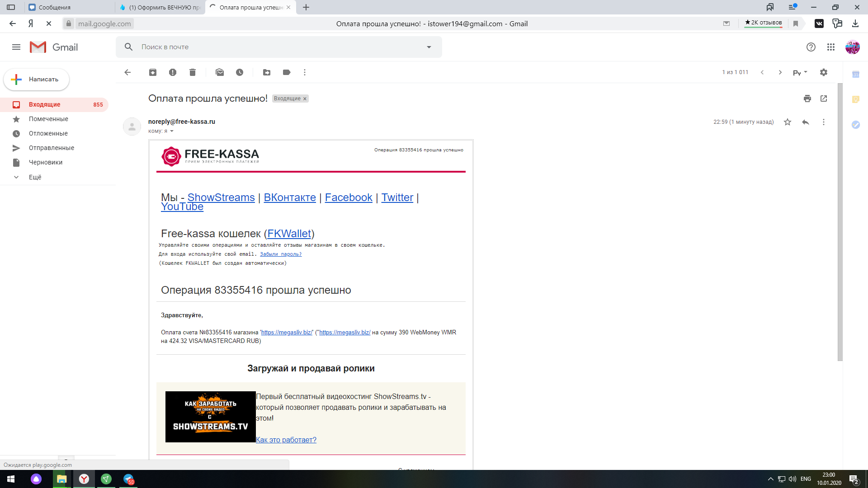
Task: Click the ShowStreams.tv video thumbnail
Action: pyautogui.click(x=211, y=417)
